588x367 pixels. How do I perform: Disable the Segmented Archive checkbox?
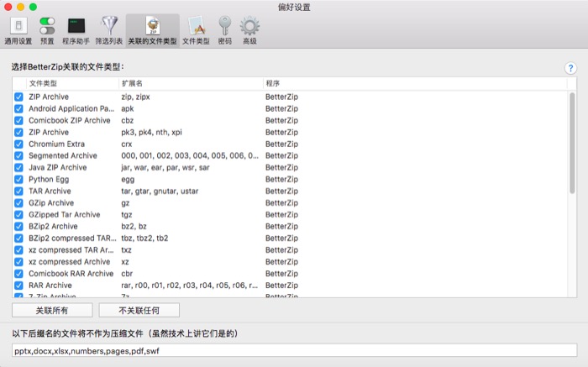pos(18,156)
